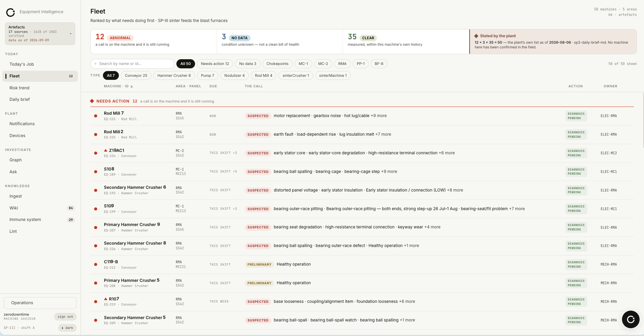Click the sign out button
Screen dimensions: 644x336
(x=65, y=317)
